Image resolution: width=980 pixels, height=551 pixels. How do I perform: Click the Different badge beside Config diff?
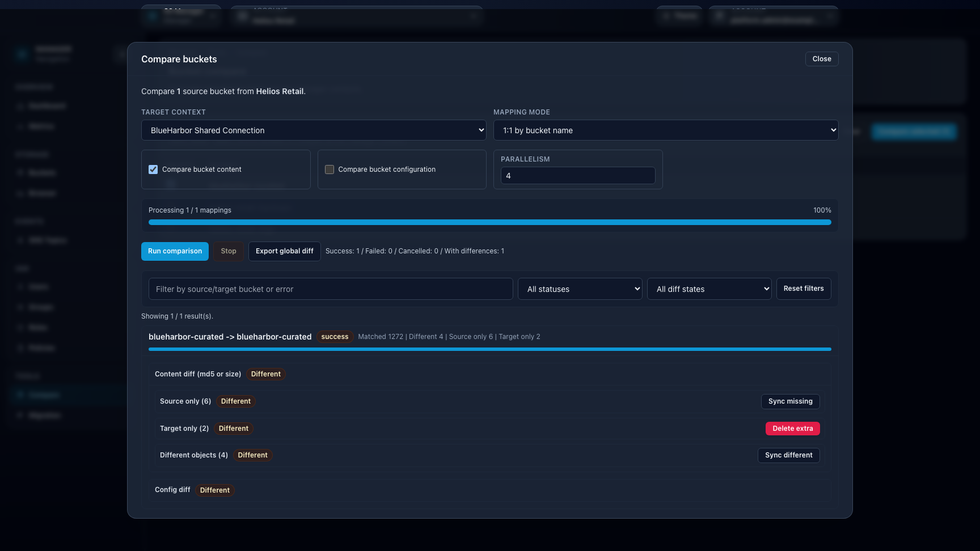pyautogui.click(x=214, y=490)
